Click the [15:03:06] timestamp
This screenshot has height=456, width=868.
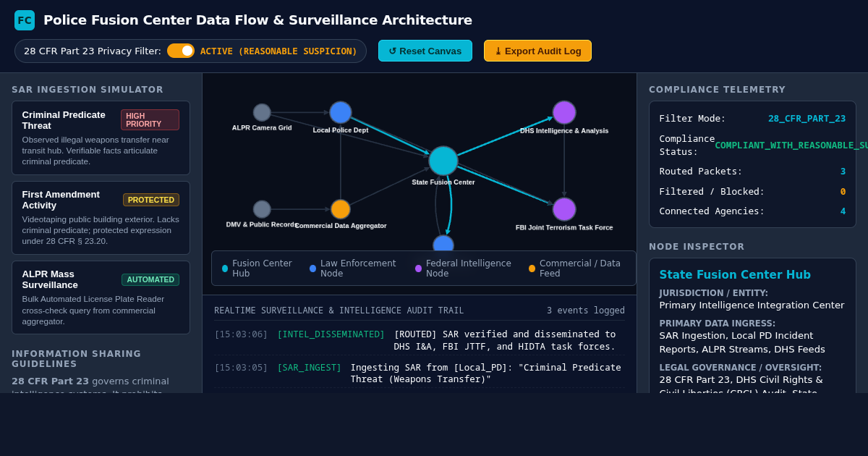pyautogui.click(x=241, y=334)
